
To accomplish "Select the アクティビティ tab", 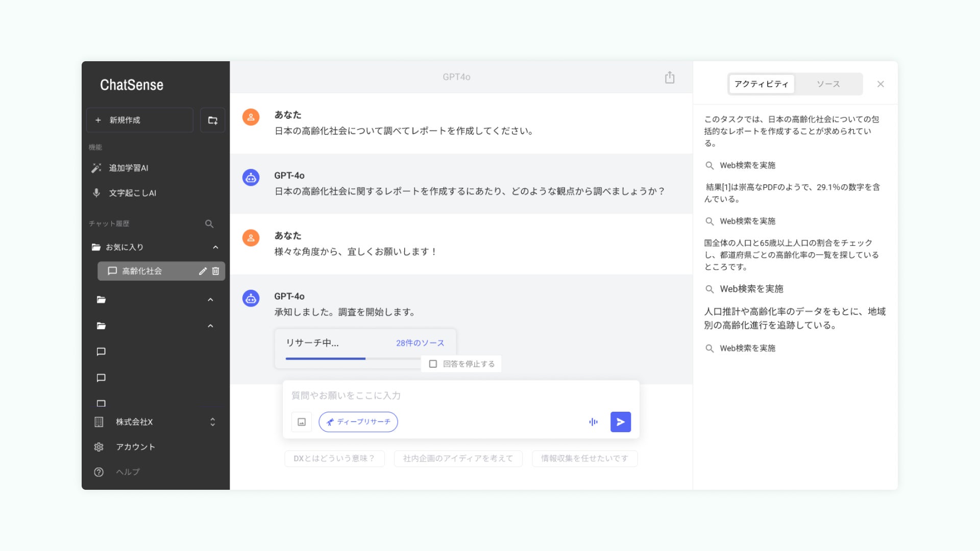I will [x=761, y=84].
